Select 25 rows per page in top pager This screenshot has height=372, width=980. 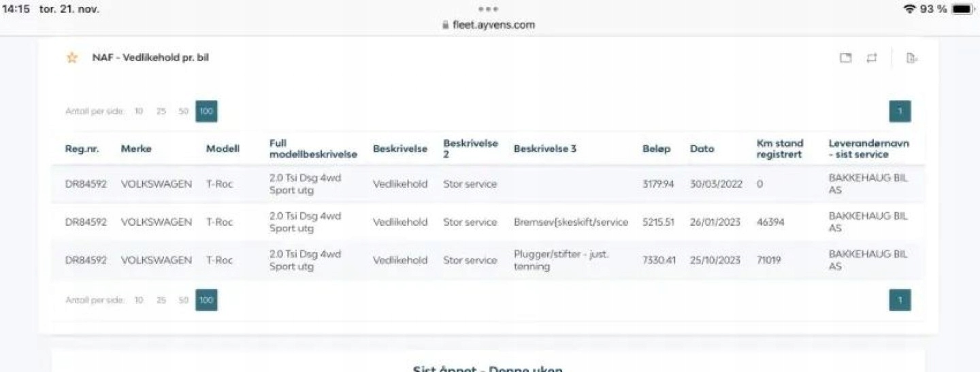coord(161,112)
